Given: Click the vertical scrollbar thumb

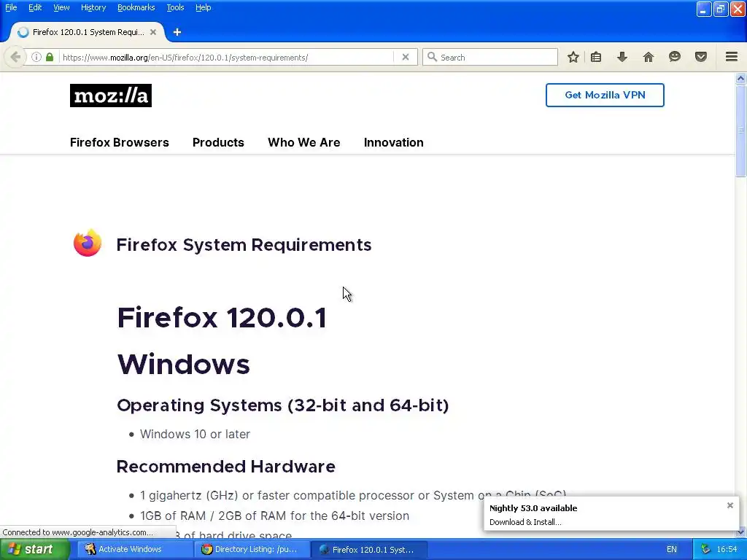Looking at the screenshot, I should [x=740, y=131].
